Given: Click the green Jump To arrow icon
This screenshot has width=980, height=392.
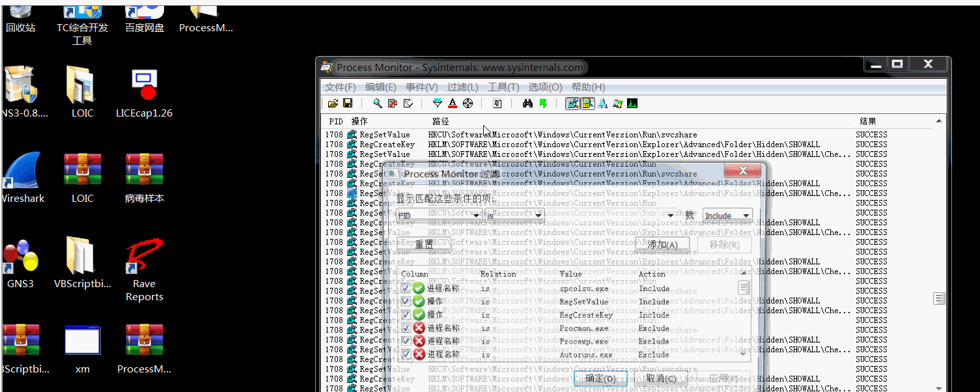Looking at the screenshot, I should [x=543, y=103].
